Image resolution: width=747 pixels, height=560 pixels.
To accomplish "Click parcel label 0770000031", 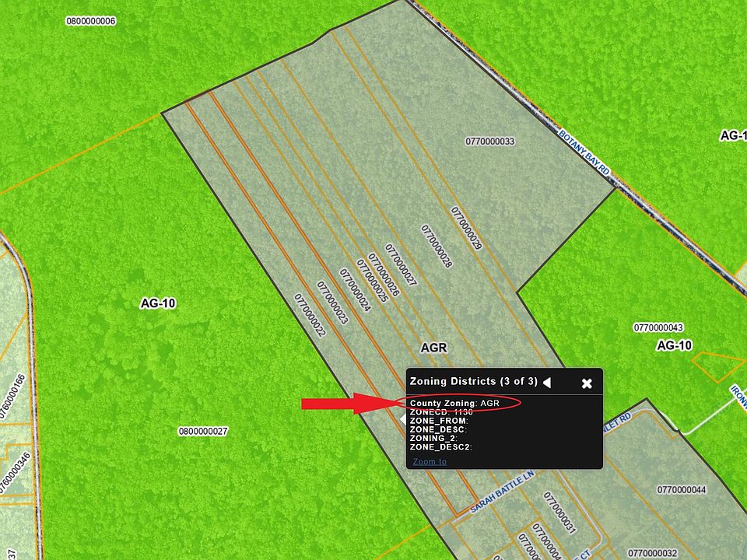I will coord(559,513).
